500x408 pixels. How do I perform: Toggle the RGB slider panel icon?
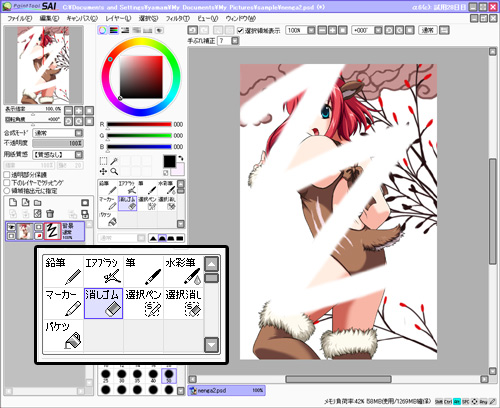click(x=114, y=30)
